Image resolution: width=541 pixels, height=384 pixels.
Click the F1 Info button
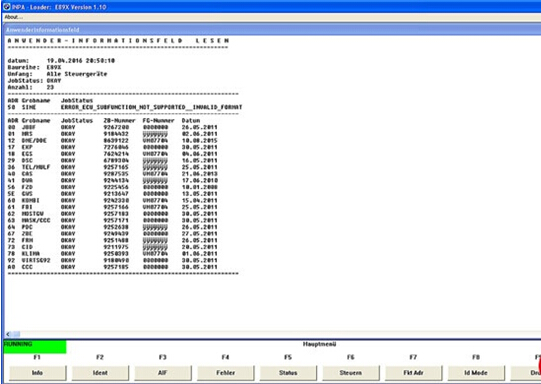tap(37, 373)
